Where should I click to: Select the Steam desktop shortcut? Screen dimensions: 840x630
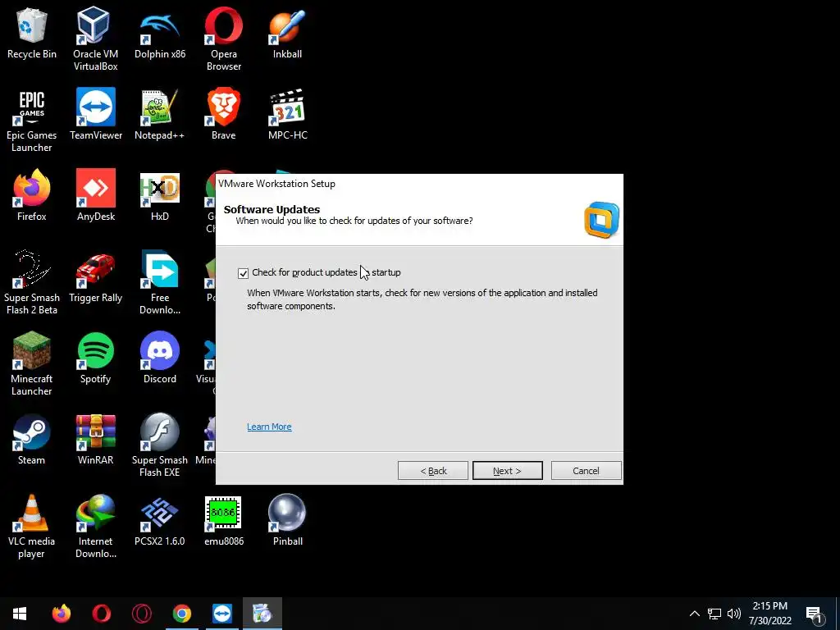click(x=32, y=440)
